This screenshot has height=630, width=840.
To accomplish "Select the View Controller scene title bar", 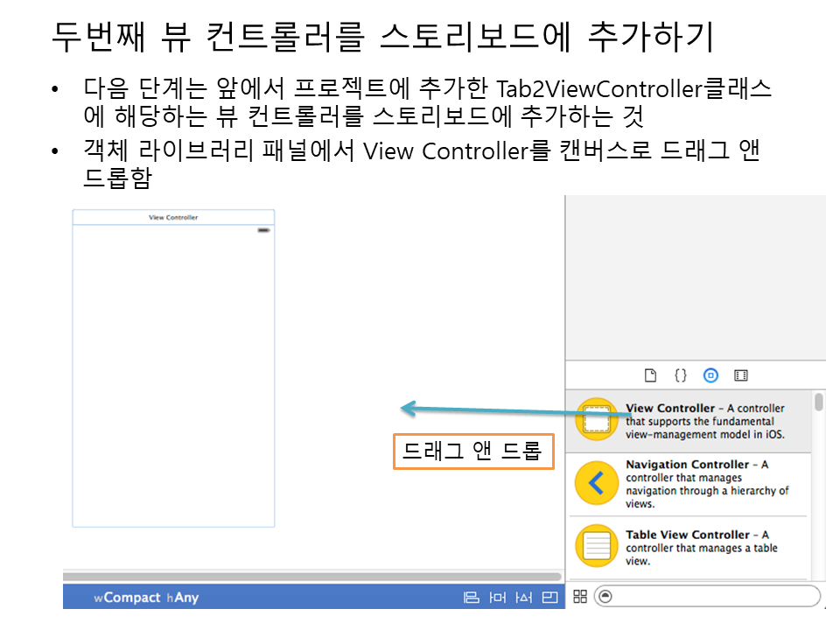I will coord(173,217).
